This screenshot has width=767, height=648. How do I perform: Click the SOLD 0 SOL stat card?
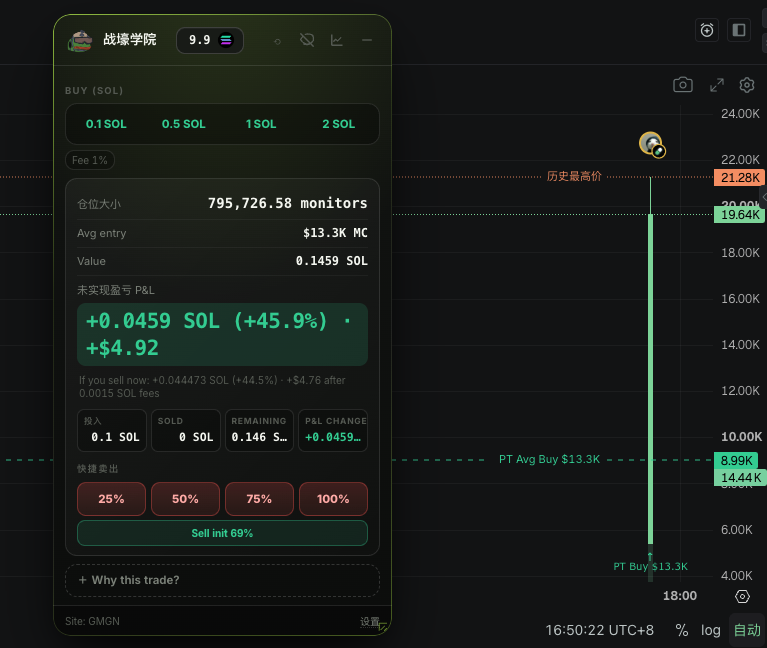coord(186,430)
